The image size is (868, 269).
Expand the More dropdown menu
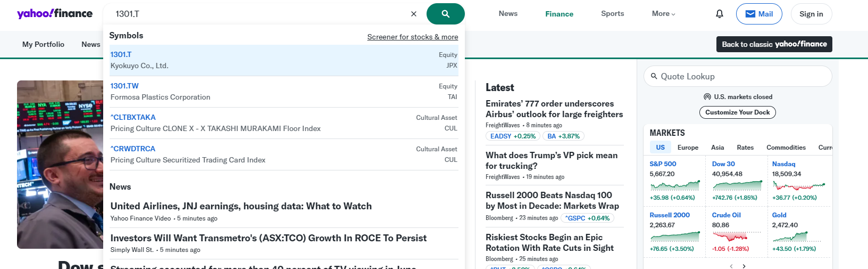[x=664, y=14]
